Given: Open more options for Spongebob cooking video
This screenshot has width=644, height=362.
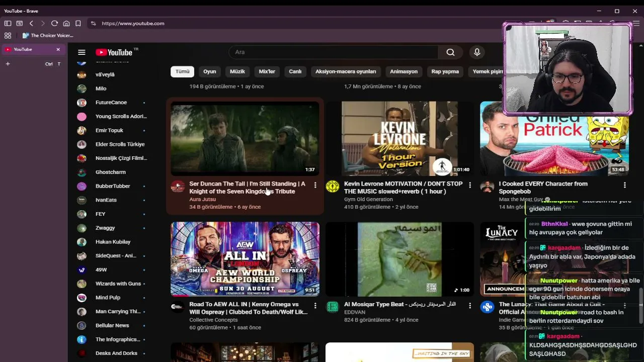Looking at the screenshot, I should click(x=624, y=186).
